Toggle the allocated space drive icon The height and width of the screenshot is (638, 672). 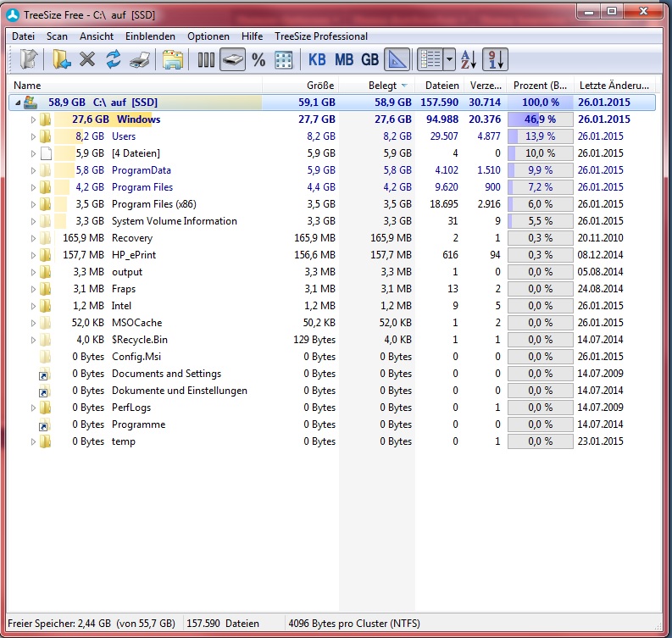pyautogui.click(x=232, y=59)
